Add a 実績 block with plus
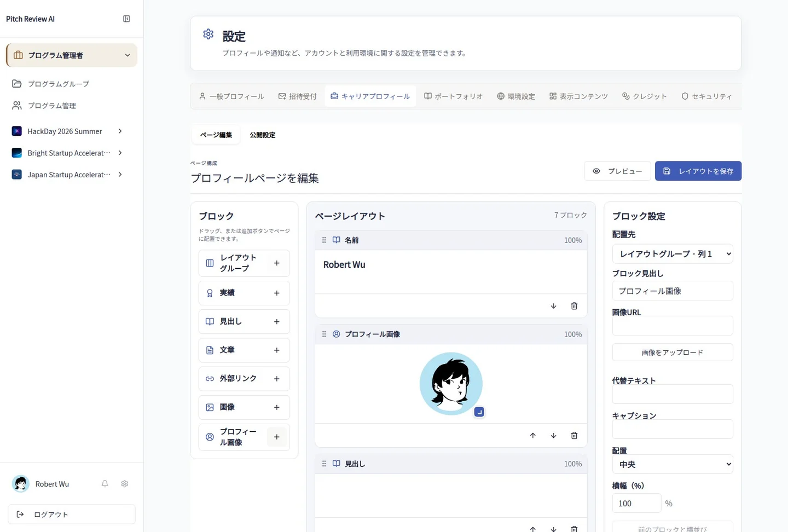Viewport: 788px width, 532px height. [x=277, y=293]
